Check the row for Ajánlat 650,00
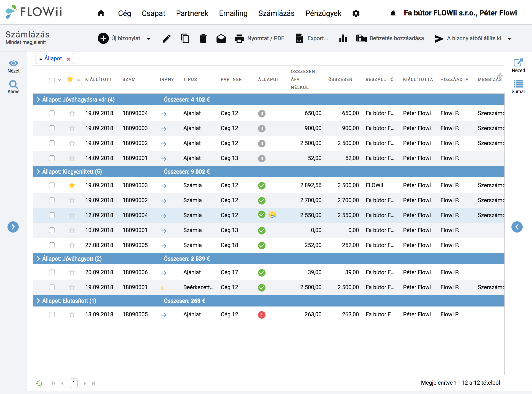The image size is (532, 394). (52, 113)
